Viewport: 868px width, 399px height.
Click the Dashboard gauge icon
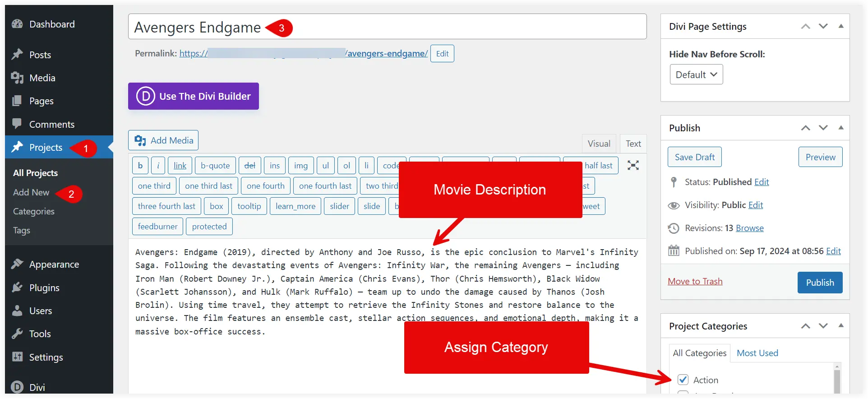(x=17, y=24)
